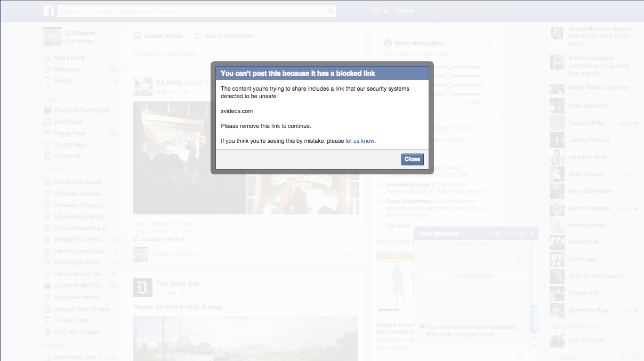The image size is (644, 361).
Task: Open the Mood Manipulator help [?] link
Action: tap(488, 43)
